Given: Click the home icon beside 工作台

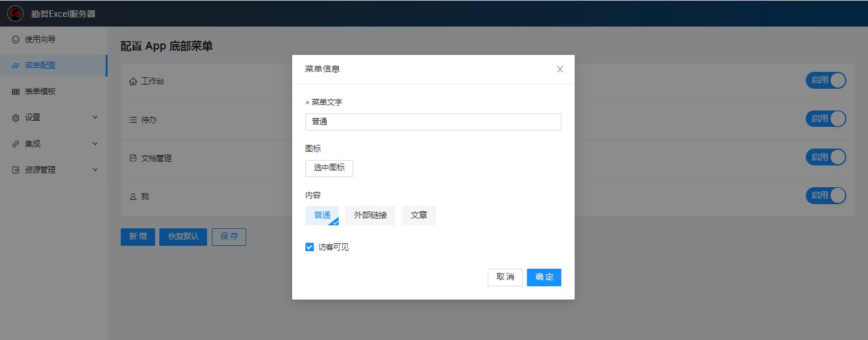Looking at the screenshot, I should point(133,81).
